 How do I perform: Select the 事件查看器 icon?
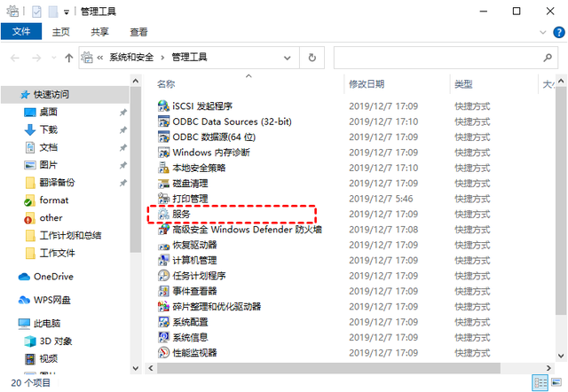pos(163,291)
